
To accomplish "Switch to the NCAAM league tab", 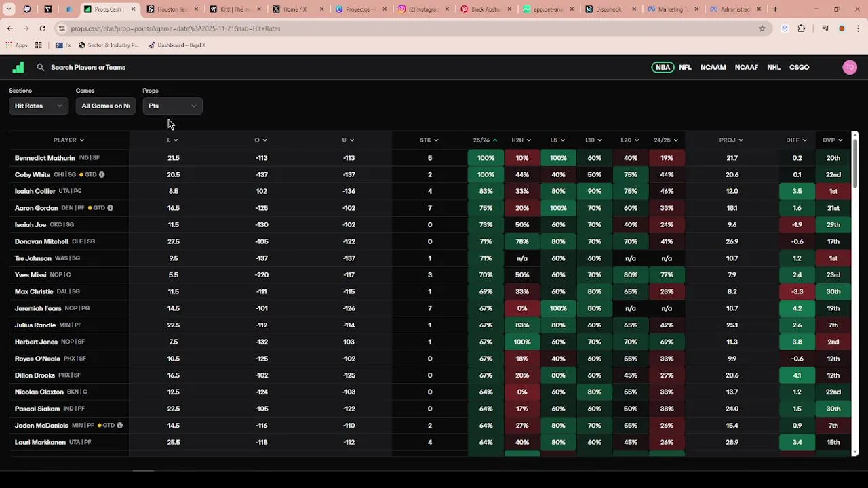I will pyautogui.click(x=713, y=67).
